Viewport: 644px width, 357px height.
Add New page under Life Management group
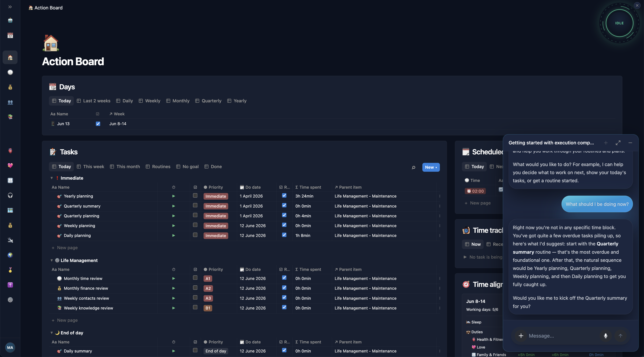[x=65, y=320]
